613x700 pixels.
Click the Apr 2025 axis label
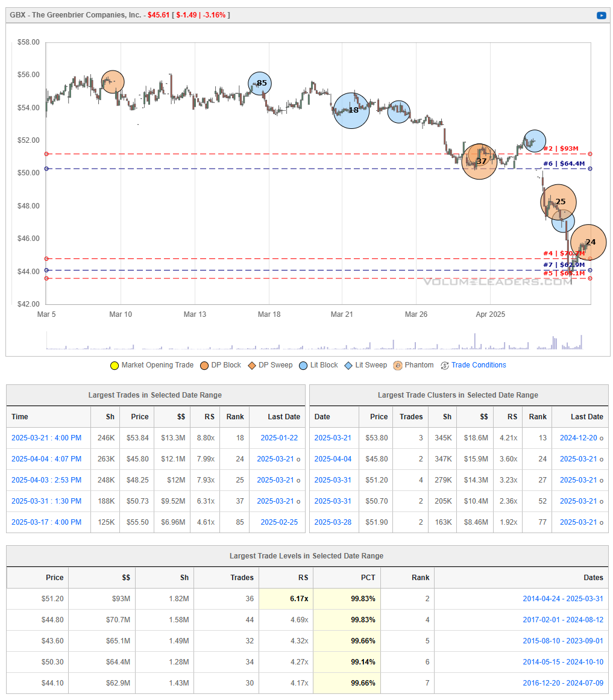(x=490, y=314)
